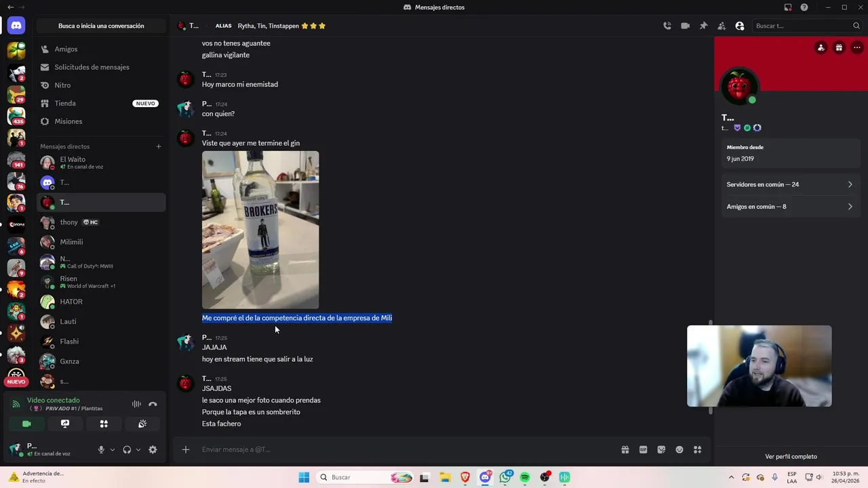
Task: Open the attachment plus button in message bar
Action: [185, 449]
